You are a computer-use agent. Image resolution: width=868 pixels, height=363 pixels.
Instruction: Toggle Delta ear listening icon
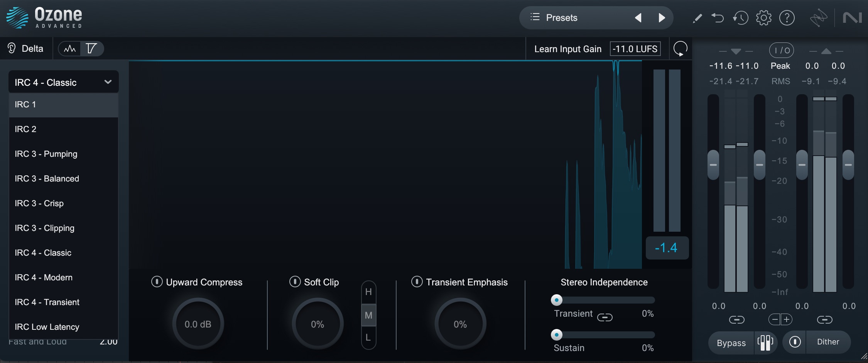pyautogui.click(x=12, y=48)
